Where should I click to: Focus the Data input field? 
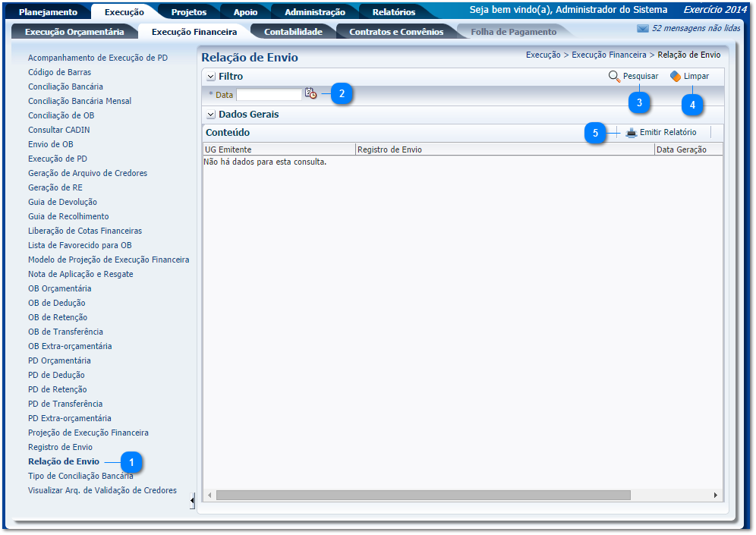coord(269,95)
